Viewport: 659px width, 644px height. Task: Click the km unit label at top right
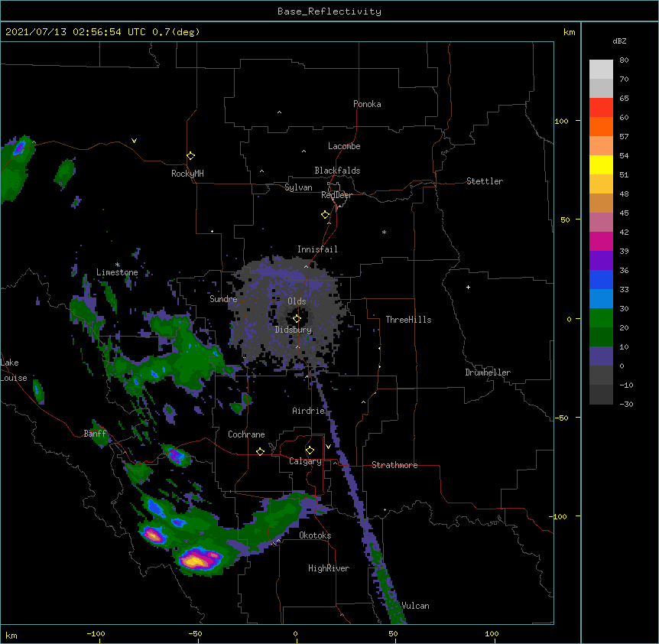pos(569,32)
